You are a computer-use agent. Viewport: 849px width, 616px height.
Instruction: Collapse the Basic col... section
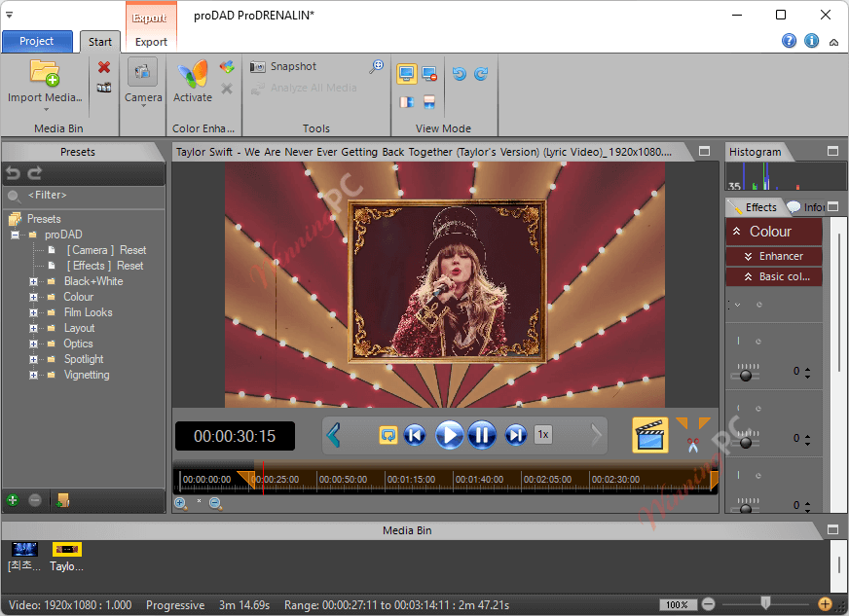(x=774, y=276)
